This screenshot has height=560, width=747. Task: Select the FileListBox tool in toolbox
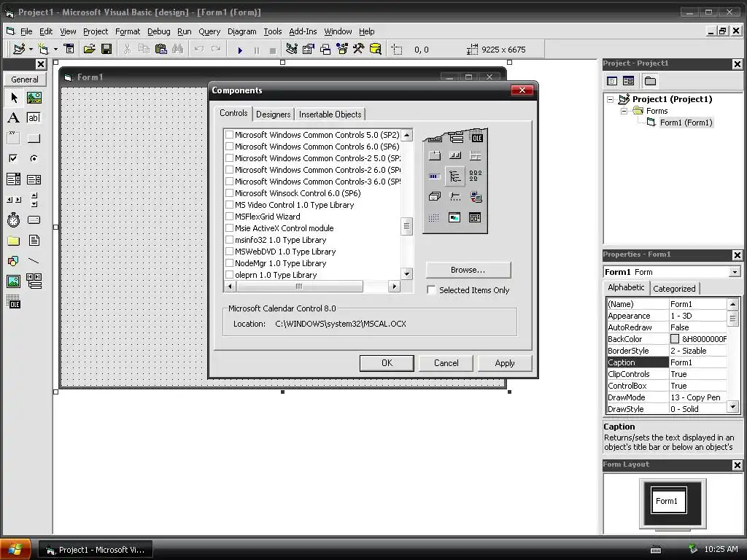34,241
